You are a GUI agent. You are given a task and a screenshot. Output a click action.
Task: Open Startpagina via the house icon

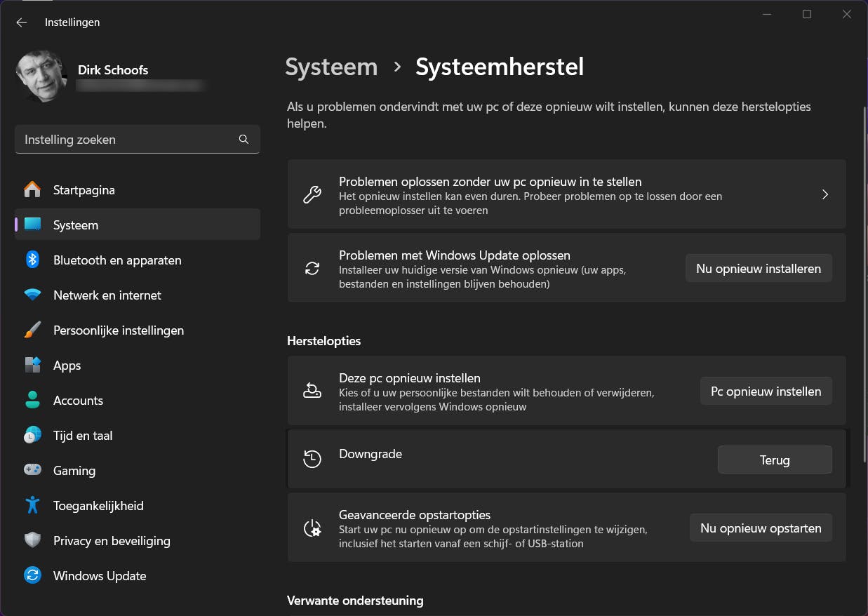(32, 190)
